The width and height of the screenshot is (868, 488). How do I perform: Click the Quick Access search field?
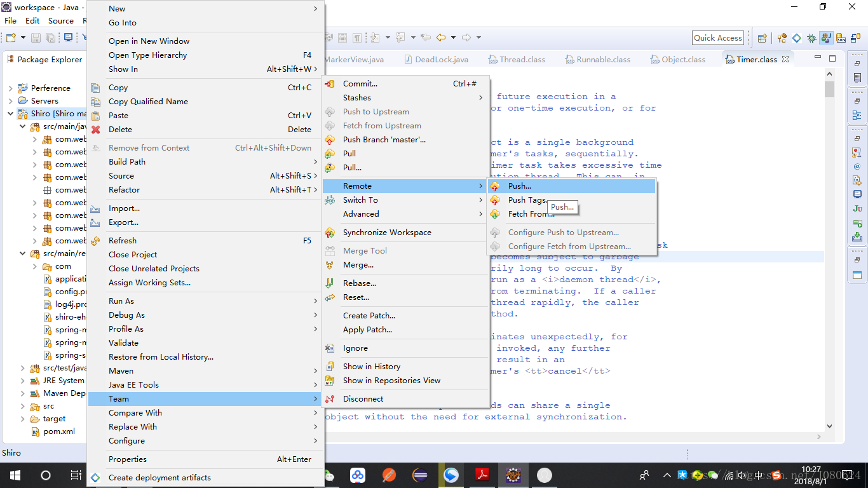[718, 38]
